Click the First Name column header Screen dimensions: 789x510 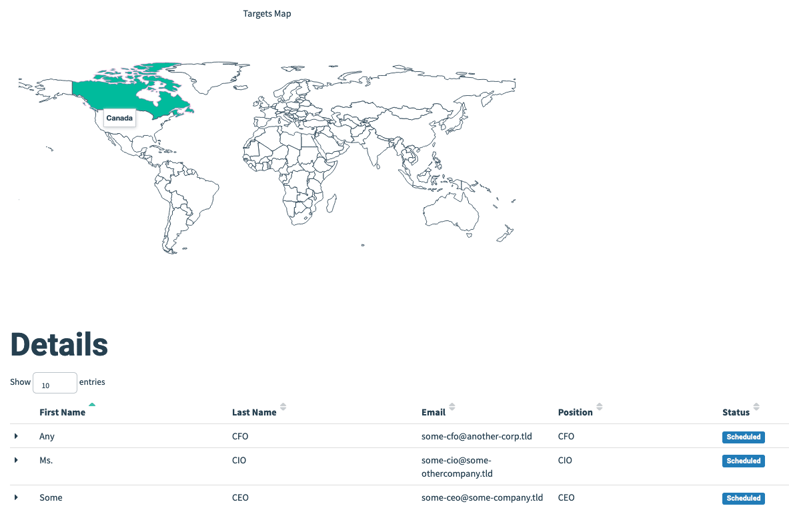coord(62,412)
